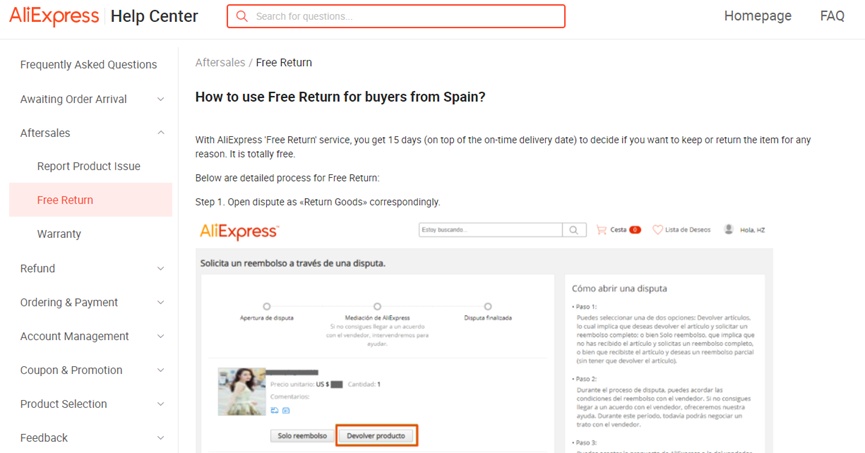Image resolution: width=865 pixels, height=453 pixels.
Task: Click the Devolver producto button
Action: pos(376,436)
